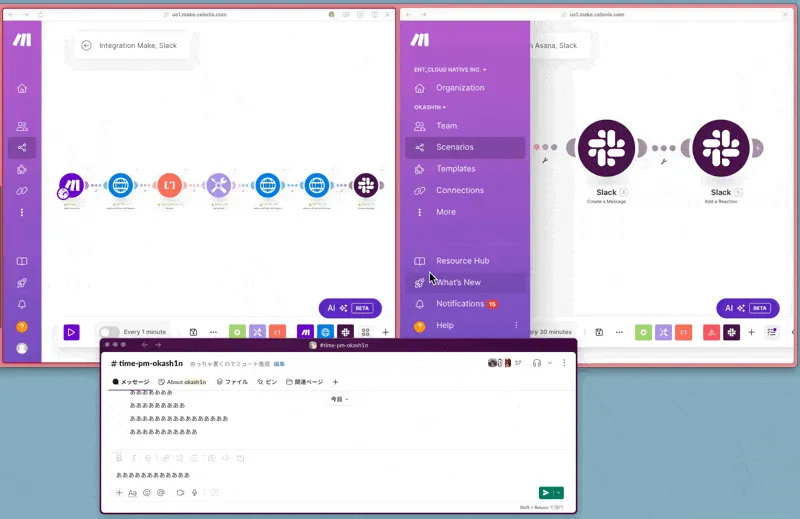Go back from Integration Make, Slack scenario
The height and width of the screenshot is (519, 800).
coord(87,45)
